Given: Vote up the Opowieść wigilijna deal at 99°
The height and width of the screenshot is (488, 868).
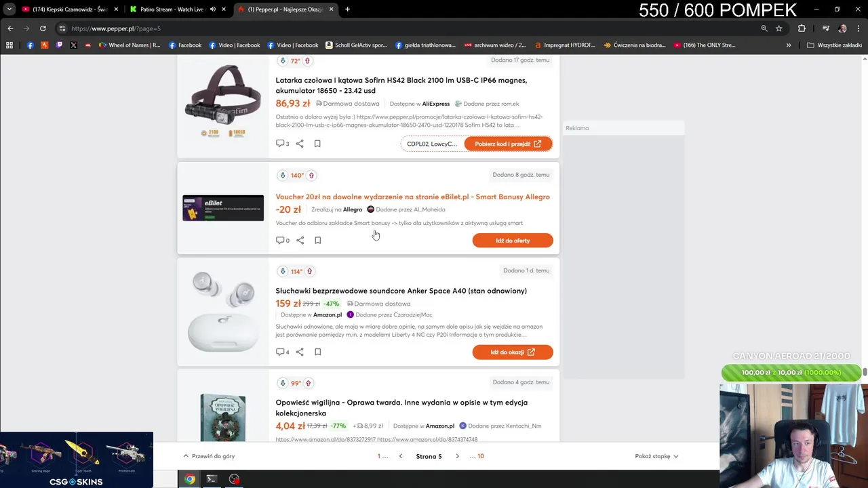Looking at the screenshot, I should point(308,383).
